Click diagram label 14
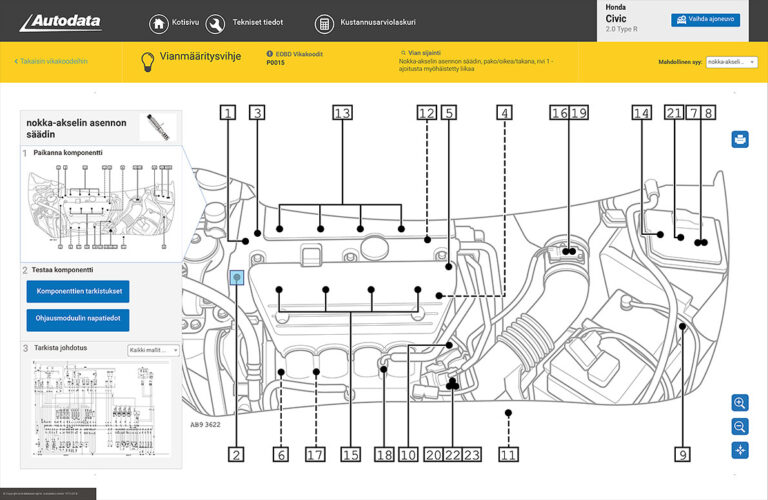This screenshot has height=500, width=768. pyautogui.click(x=642, y=113)
